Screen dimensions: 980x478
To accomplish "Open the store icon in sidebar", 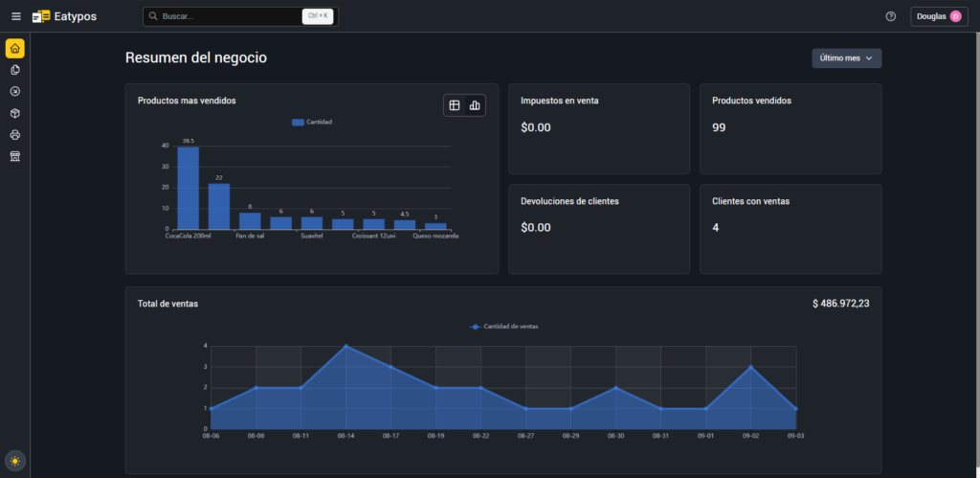I will pyautogui.click(x=14, y=156).
